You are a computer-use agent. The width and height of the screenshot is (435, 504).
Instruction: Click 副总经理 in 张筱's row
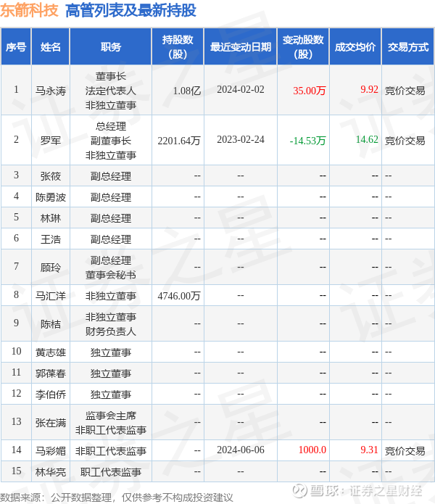[110, 176]
